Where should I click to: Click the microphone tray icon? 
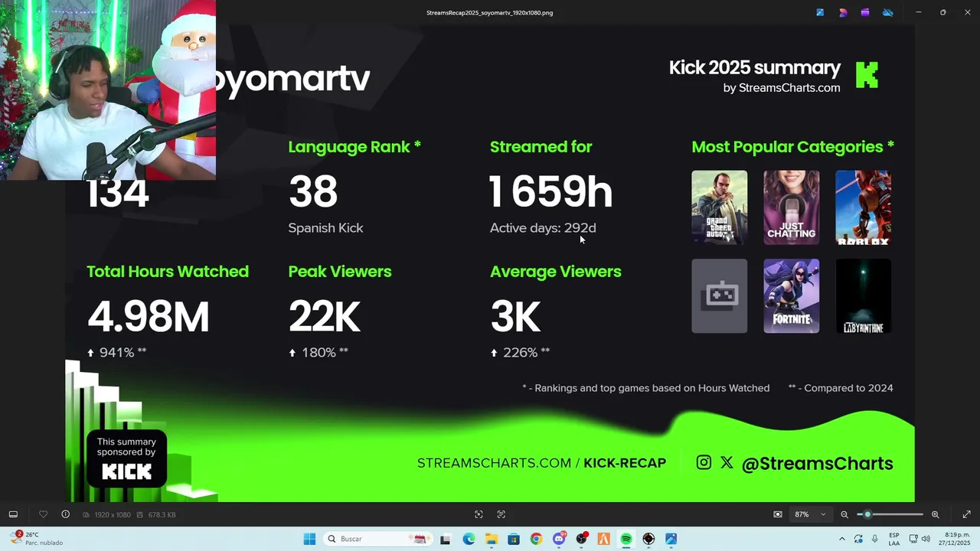tap(875, 539)
